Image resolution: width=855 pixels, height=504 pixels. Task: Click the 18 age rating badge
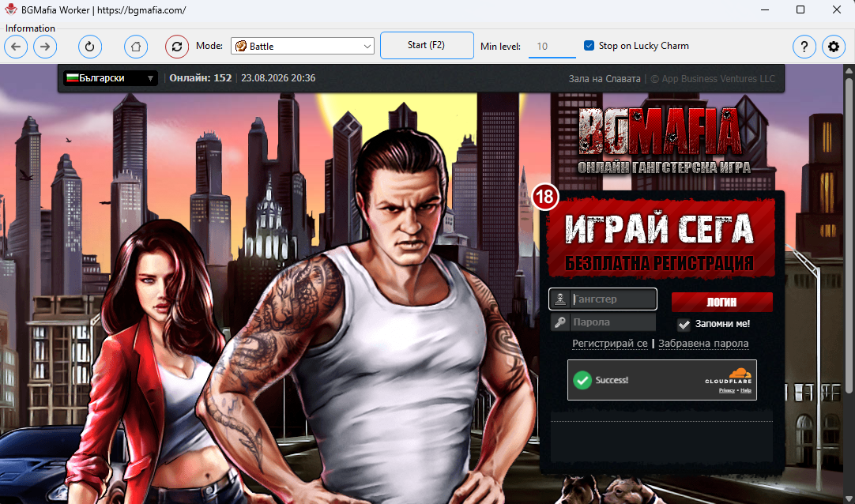click(545, 197)
